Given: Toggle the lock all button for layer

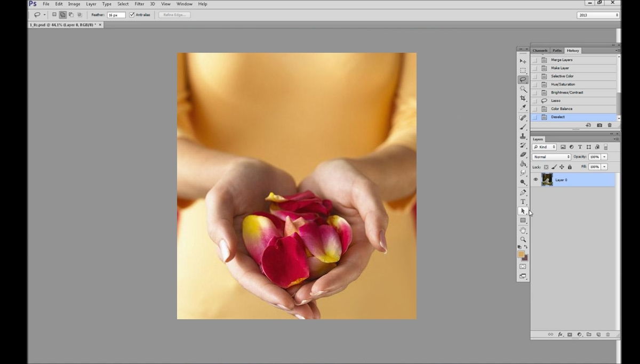Looking at the screenshot, I should tap(570, 167).
